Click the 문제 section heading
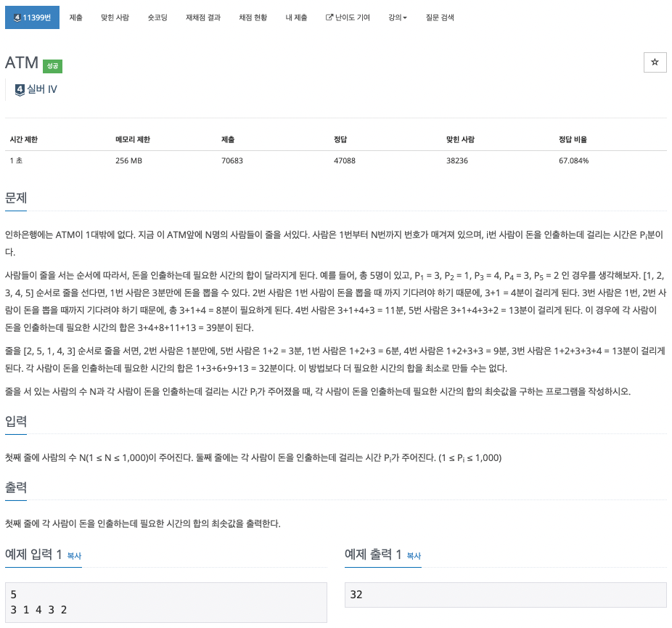 pos(16,197)
